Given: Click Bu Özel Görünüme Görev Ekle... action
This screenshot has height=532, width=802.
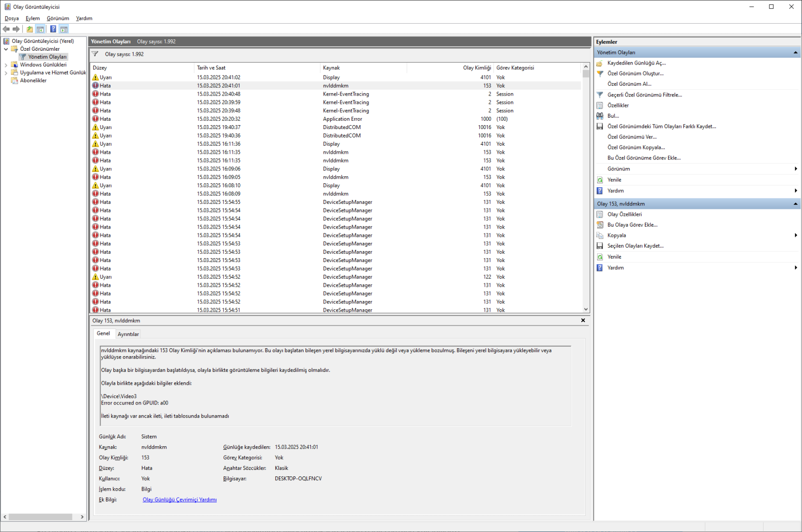Looking at the screenshot, I should (644, 158).
